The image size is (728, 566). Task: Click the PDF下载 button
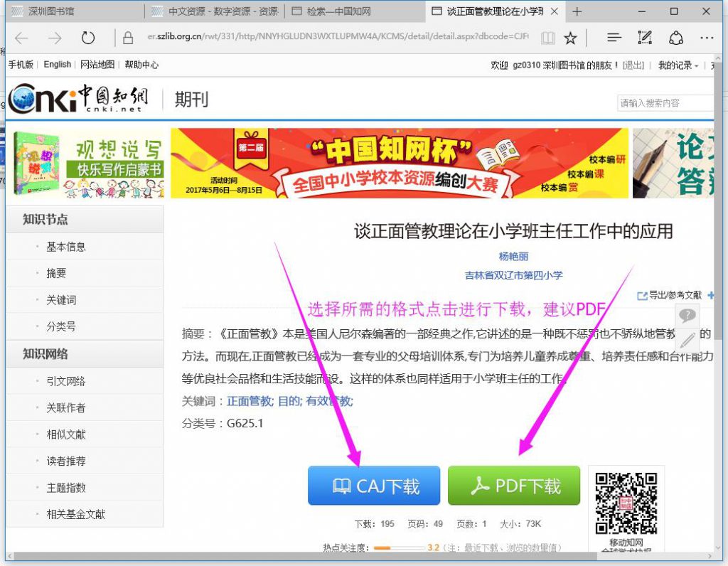point(514,486)
